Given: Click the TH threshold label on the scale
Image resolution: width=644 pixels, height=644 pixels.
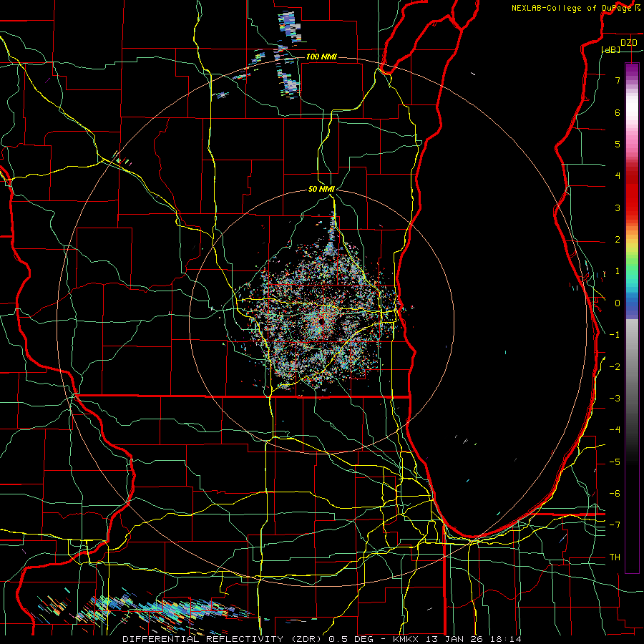Looking at the screenshot, I should (x=615, y=557).
